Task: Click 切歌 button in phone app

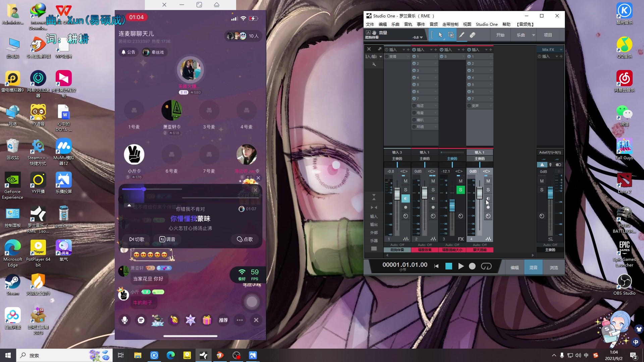Action: pyautogui.click(x=137, y=239)
